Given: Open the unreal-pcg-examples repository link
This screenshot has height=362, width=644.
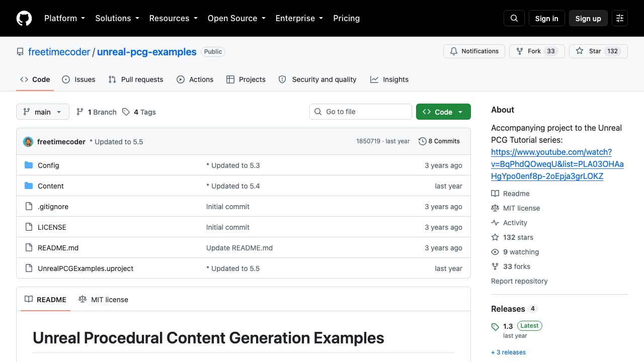Looking at the screenshot, I should click(146, 52).
